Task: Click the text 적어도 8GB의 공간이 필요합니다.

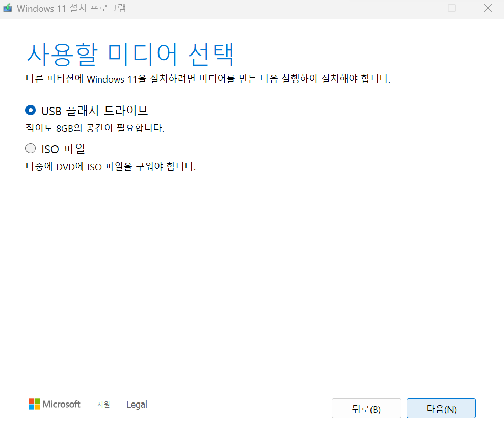Action: click(95, 128)
